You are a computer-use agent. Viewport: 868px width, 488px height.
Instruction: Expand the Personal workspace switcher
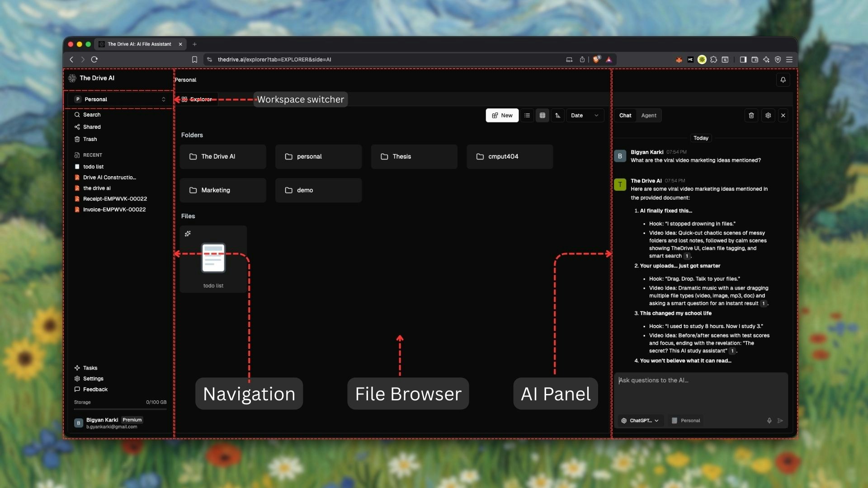tap(118, 99)
